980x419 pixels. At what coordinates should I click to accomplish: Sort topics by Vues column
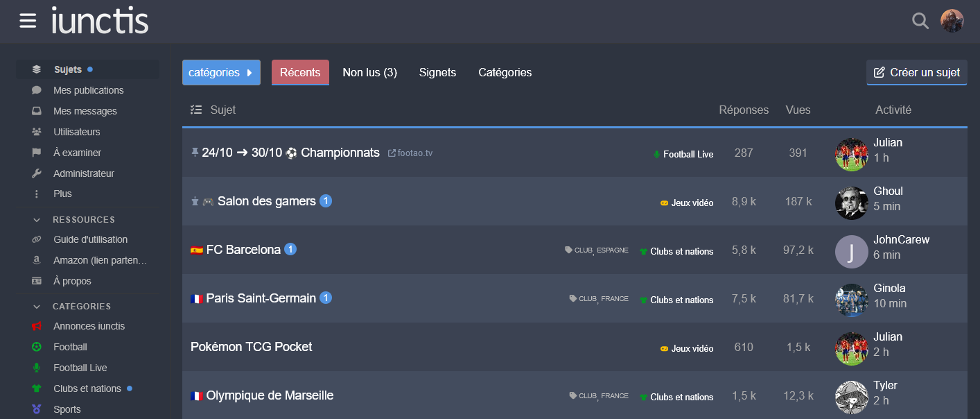coord(798,110)
